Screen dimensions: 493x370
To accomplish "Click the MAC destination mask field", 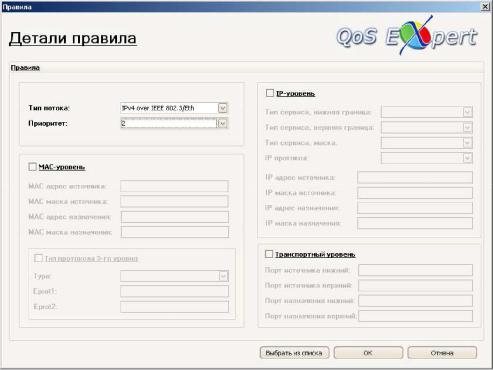I will tap(174, 232).
